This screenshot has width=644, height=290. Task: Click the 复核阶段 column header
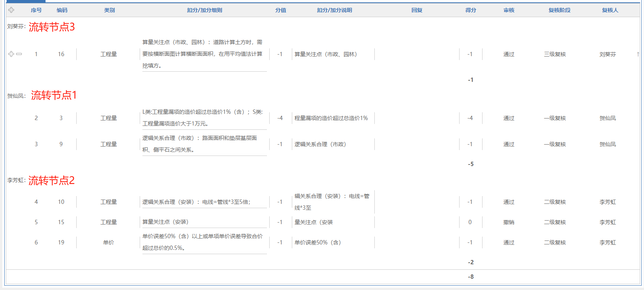coord(560,10)
